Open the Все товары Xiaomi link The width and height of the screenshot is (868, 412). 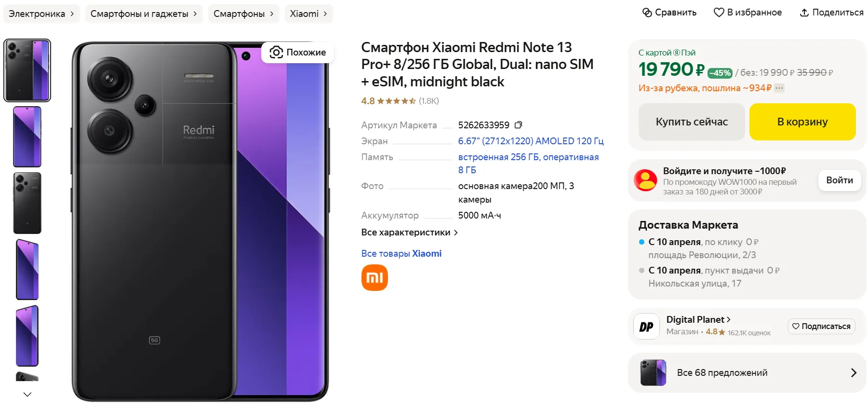point(401,254)
